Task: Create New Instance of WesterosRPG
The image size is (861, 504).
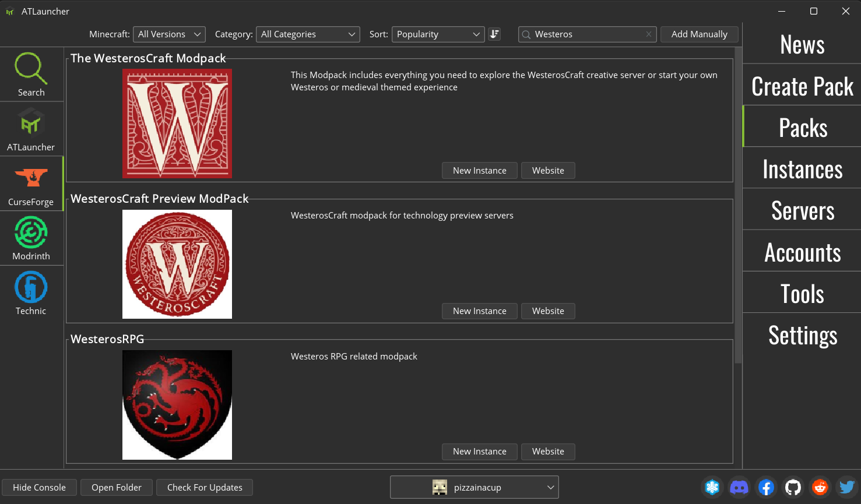Action: (x=479, y=452)
